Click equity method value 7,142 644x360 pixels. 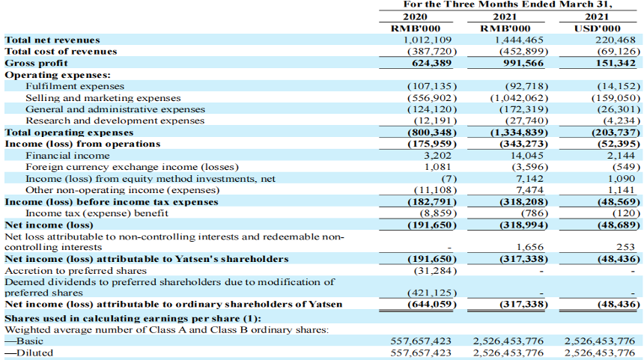point(529,179)
